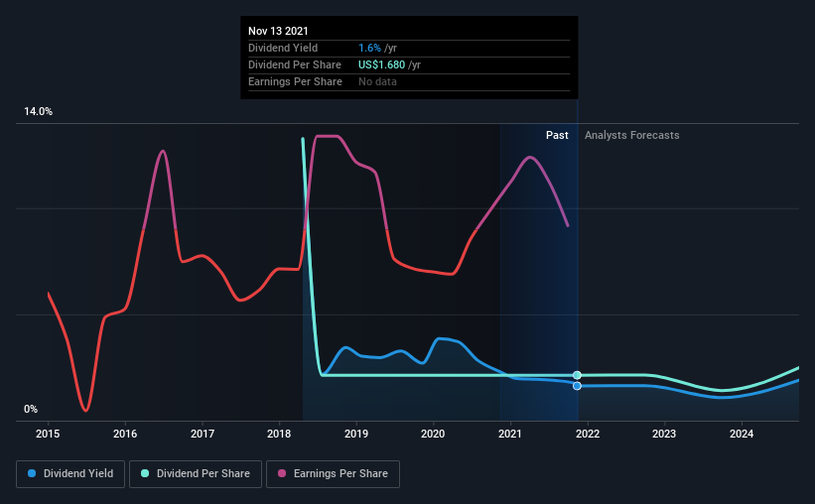Toggle the Earnings Per Share legend button
815x504 pixels.
[333, 474]
